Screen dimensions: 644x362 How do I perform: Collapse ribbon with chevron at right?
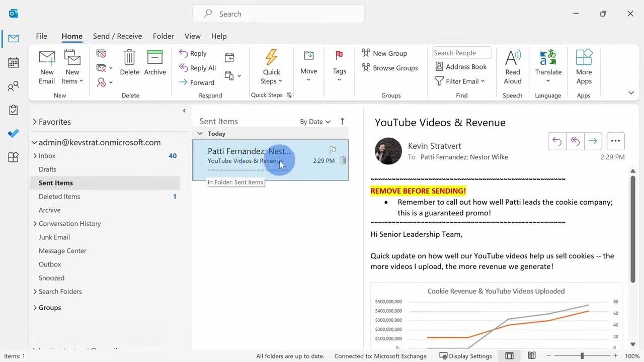[631, 93]
